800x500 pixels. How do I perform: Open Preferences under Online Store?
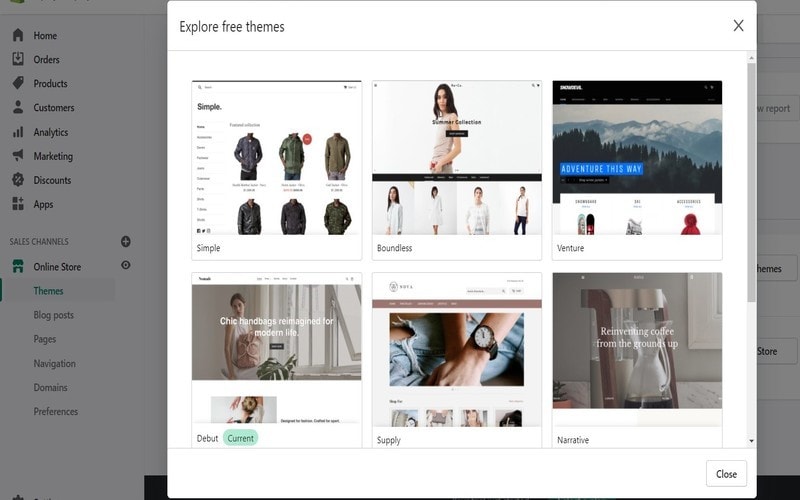pyautogui.click(x=56, y=411)
